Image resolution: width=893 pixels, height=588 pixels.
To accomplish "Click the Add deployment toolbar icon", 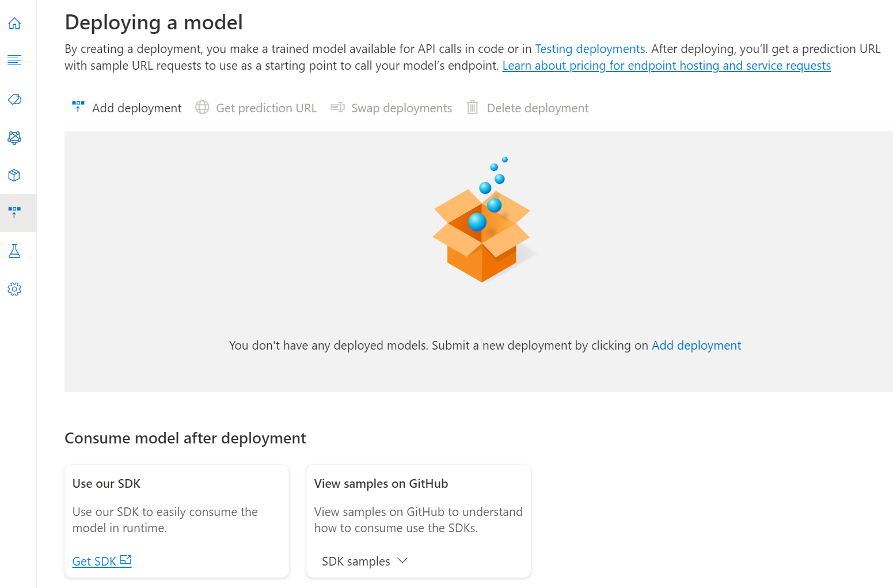I will pos(78,107).
